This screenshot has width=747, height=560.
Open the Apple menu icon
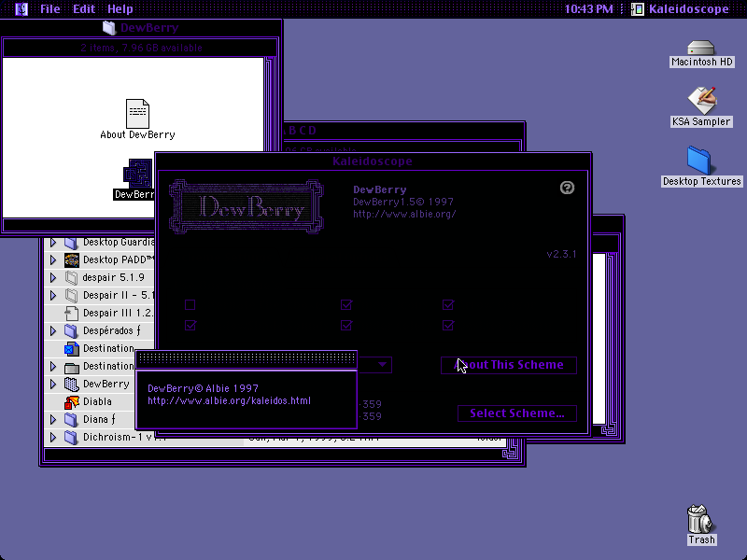[x=21, y=9]
